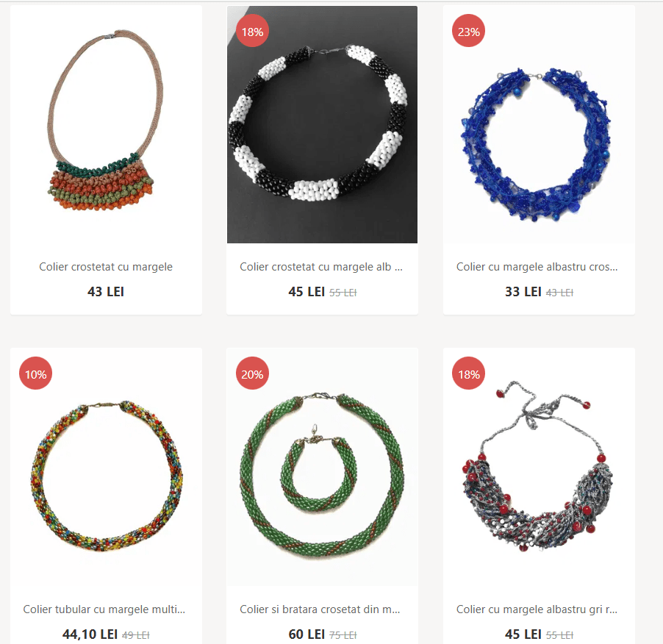663x644 pixels.
Task: Open 'Colier si bratara crosetat din m...' link
Action: [320, 609]
